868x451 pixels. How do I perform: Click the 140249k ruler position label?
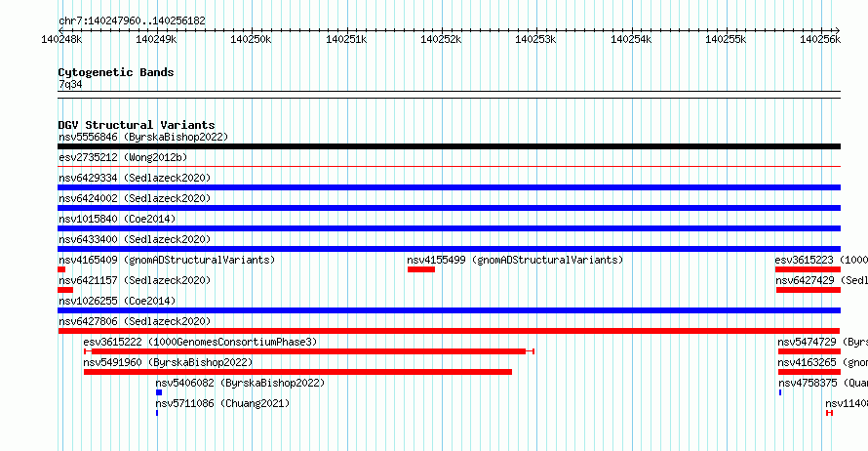[156, 39]
